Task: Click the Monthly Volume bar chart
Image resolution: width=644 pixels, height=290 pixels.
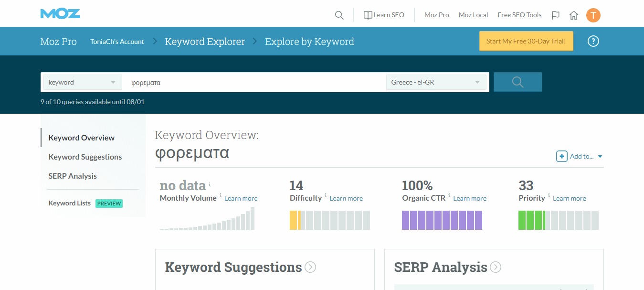Action: coord(207,218)
